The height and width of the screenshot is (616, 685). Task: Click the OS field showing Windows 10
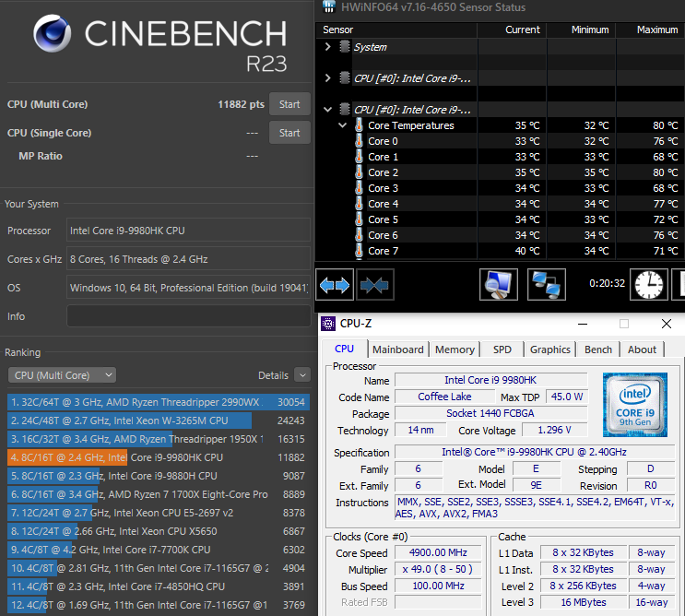click(x=188, y=288)
